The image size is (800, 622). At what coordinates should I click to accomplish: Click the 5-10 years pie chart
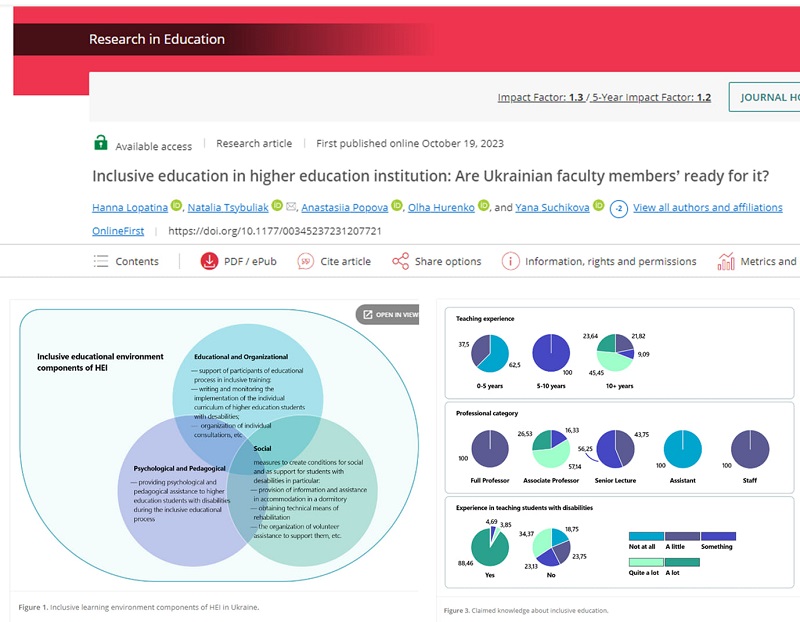551,353
